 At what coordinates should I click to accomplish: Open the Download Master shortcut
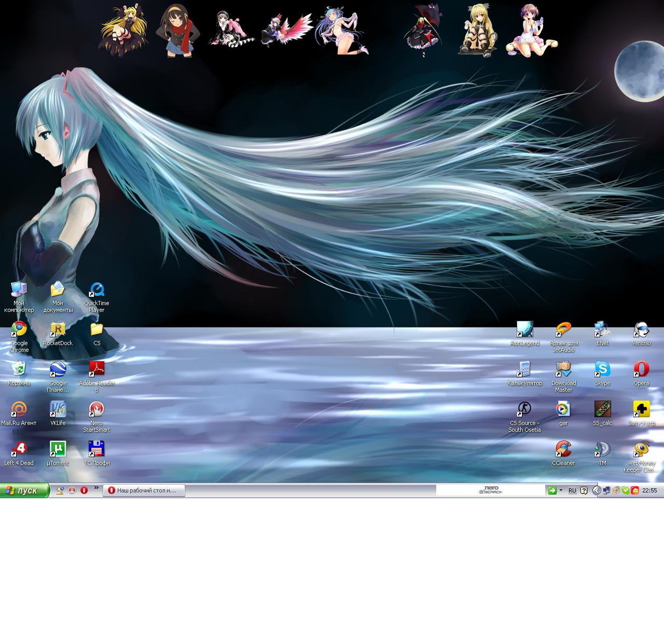pos(563,369)
